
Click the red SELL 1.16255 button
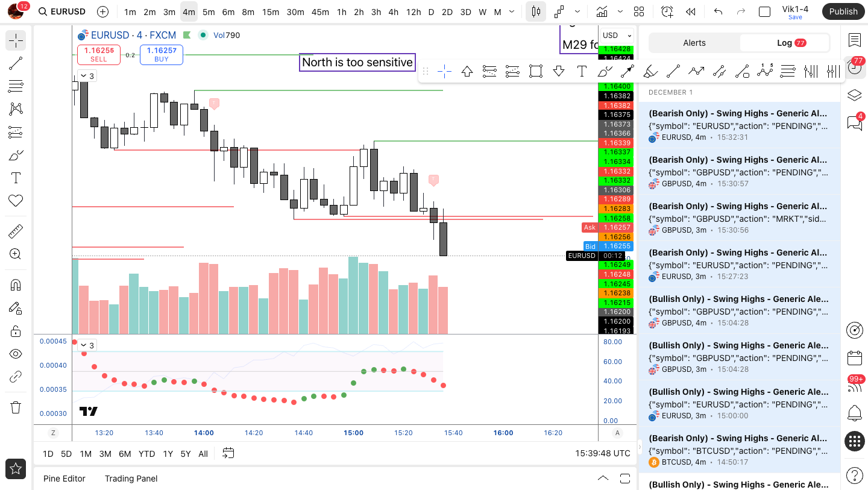point(99,55)
